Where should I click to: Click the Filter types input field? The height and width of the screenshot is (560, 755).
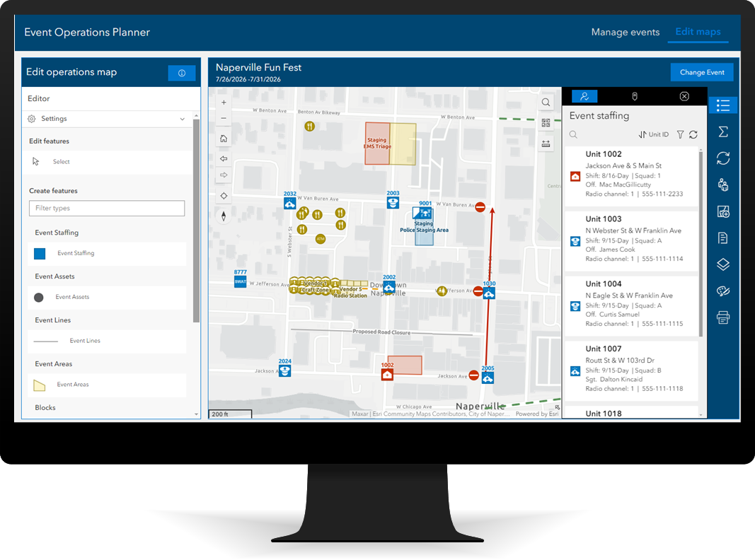[x=107, y=209]
